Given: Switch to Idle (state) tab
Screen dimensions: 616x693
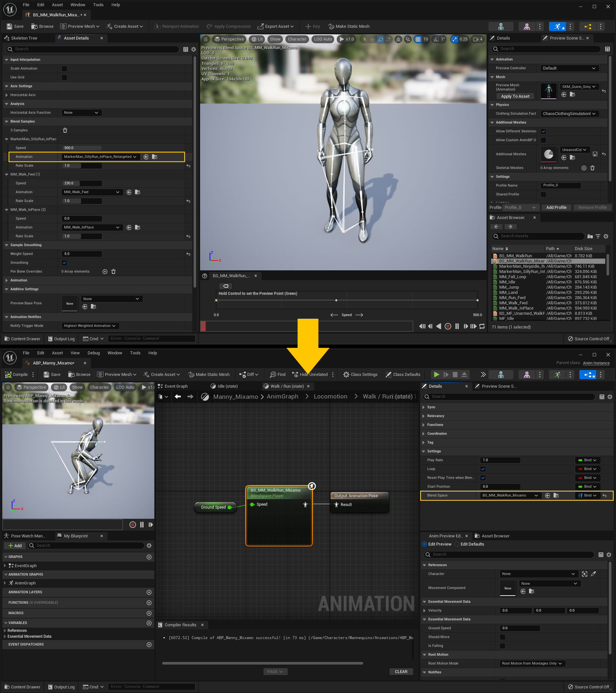Looking at the screenshot, I should point(227,386).
